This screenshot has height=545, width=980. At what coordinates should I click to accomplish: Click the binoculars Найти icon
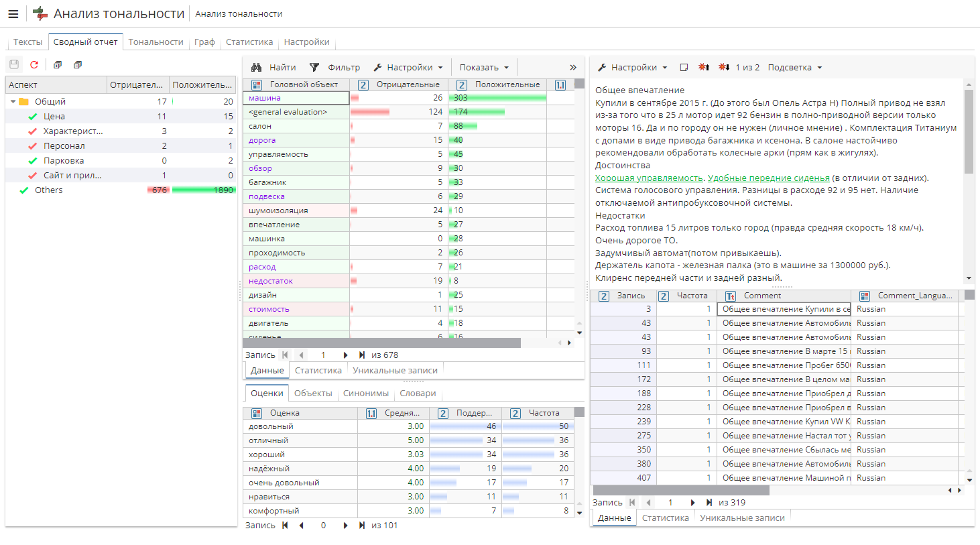[x=256, y=67]
